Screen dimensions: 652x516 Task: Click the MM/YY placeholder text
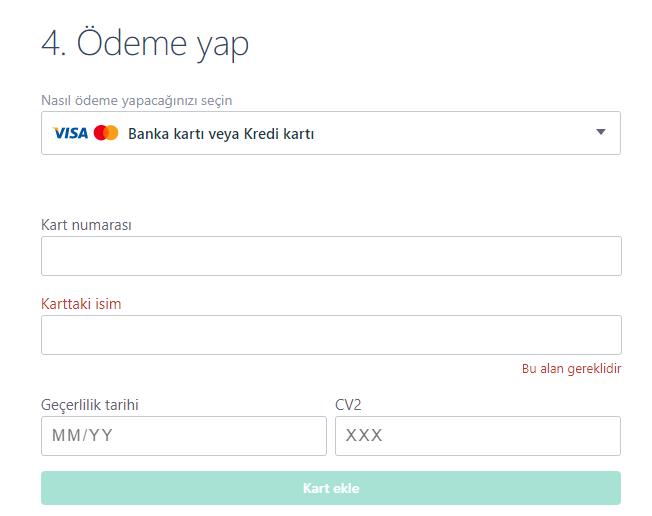click(82, 436)
